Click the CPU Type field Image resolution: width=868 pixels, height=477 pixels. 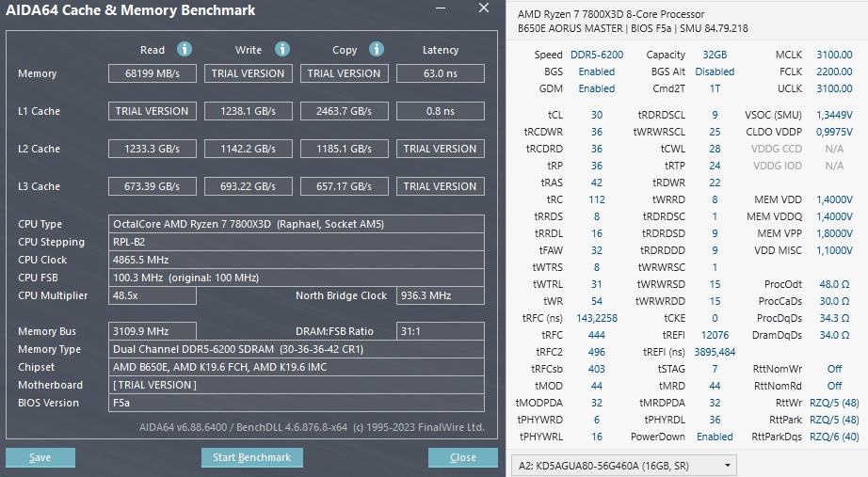point(297,224)
